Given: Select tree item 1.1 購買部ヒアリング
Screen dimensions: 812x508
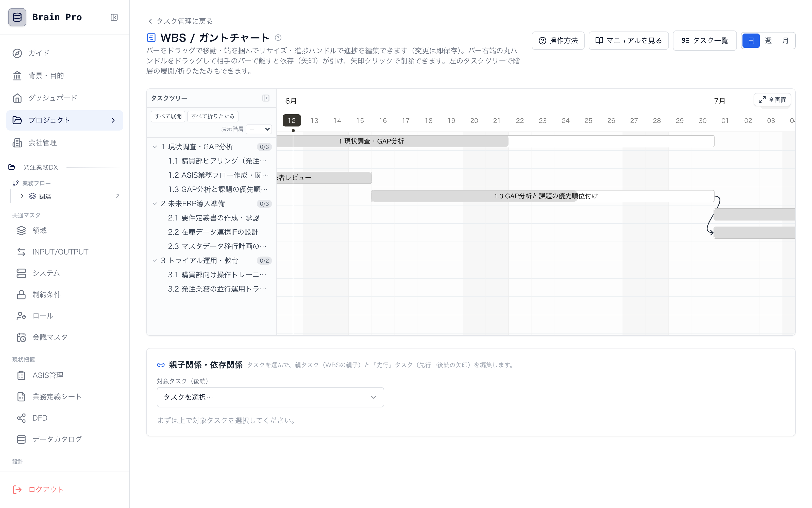Looking at the screenshot, I should 217,161.
